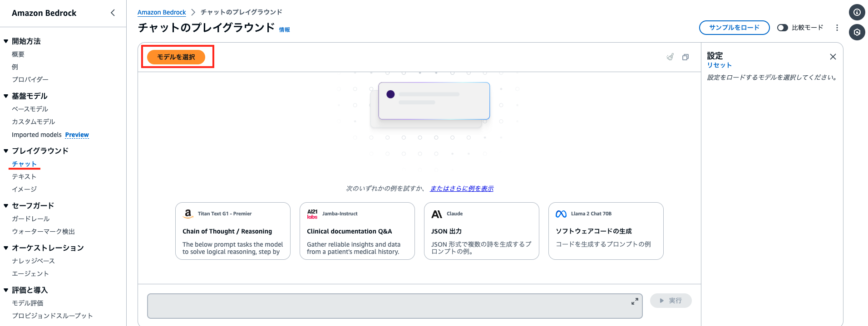Open ウォーターマーク検出 in sidebar
The width and height of the screenshot is (868, 326).
44,232
